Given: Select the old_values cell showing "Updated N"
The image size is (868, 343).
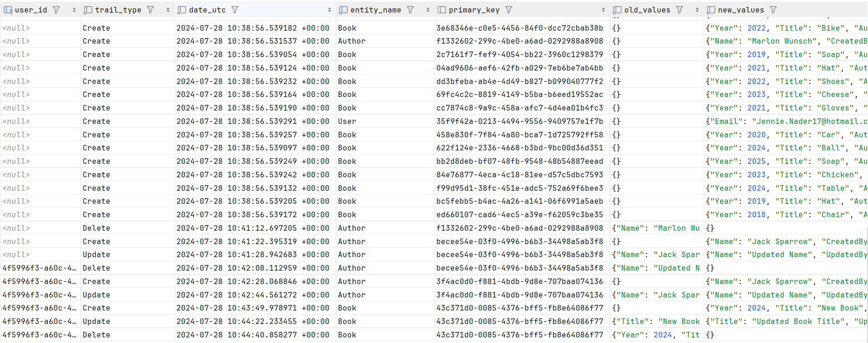Looking at the screenshot, I should point(657,268).
